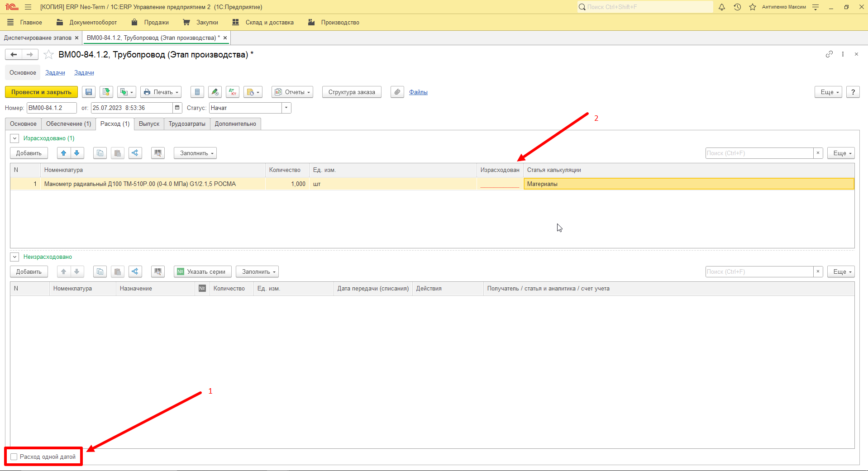Open the Файлы link
This screenshot has width=868, height=471.
pos(418,92)
